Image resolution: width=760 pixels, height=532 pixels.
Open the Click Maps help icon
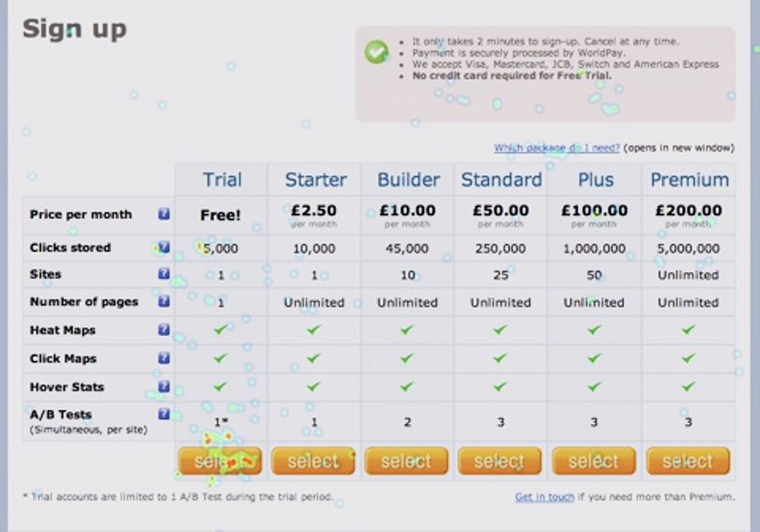pyautogui.click(x=164, y=358)
